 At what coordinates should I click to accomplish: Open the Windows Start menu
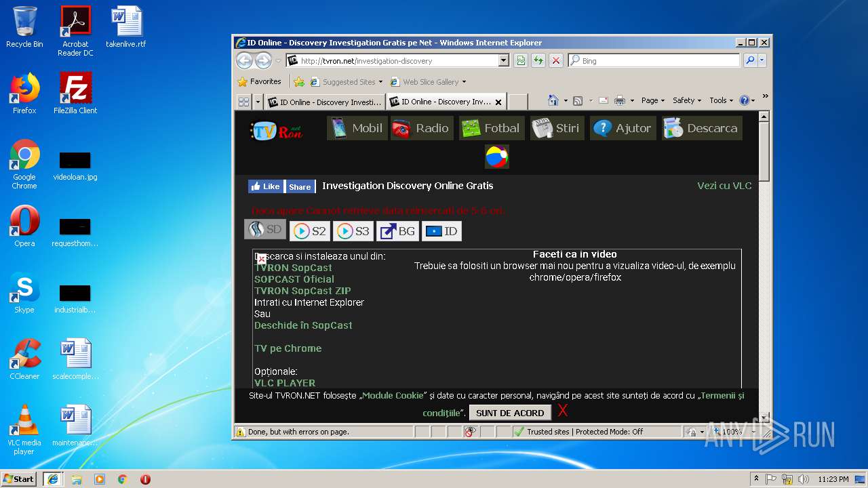click(x=20, y=479)
